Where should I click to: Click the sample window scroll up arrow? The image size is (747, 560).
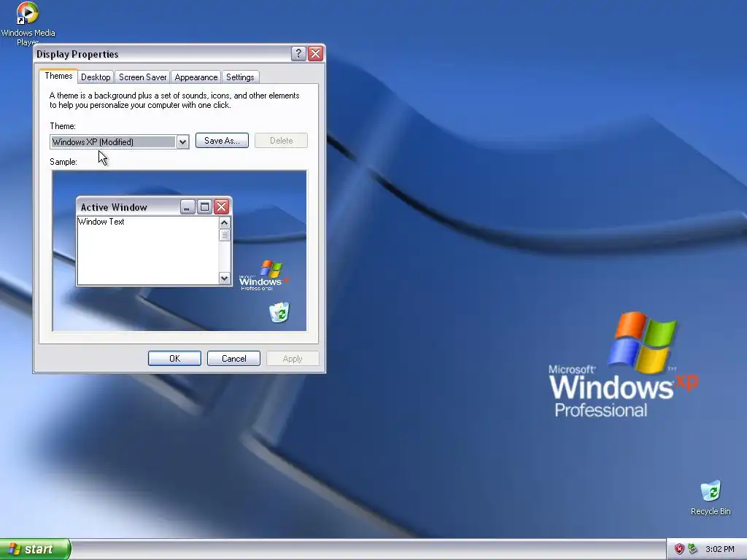tap(225, 222)
